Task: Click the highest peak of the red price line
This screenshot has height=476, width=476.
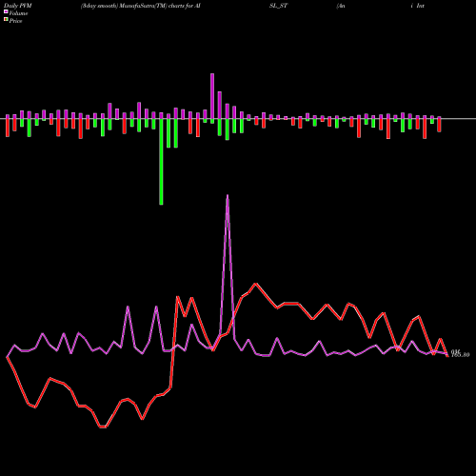Action: [256, 284]
